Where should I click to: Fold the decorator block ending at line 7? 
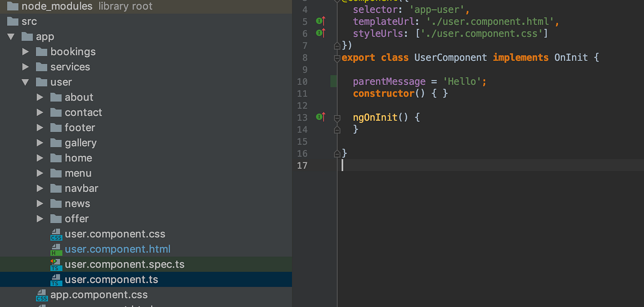pos(337,45)
